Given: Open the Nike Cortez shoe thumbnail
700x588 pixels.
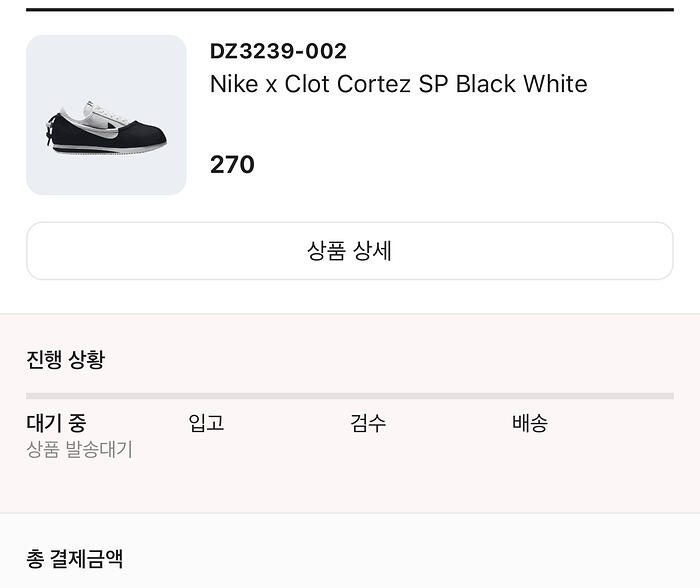Looking at the screenshot, I should click(x=106, y=115).
